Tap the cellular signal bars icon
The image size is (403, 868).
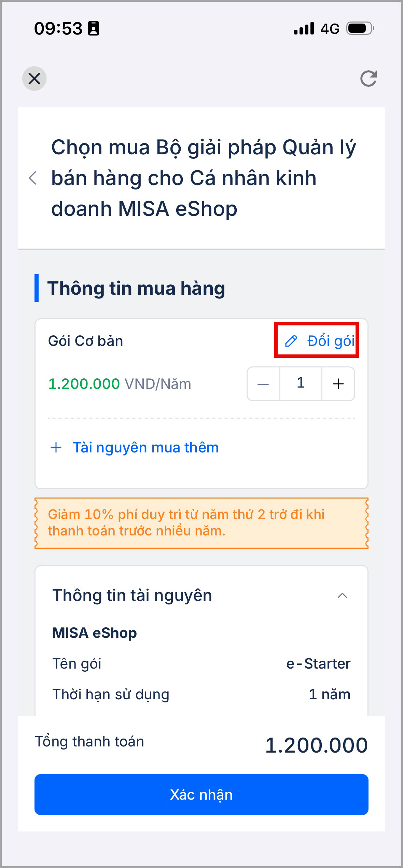[304, 28]
